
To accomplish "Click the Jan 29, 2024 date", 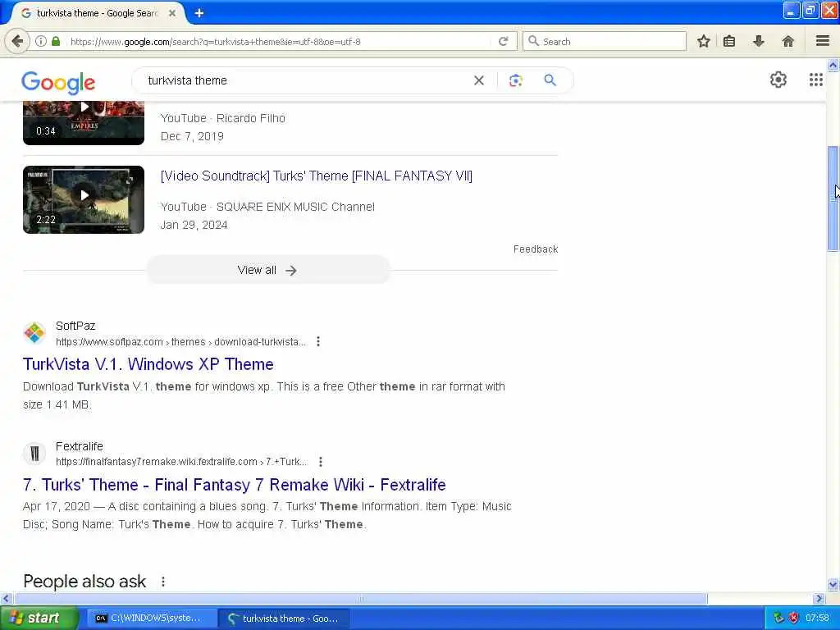I will click(x=194, y=225).
